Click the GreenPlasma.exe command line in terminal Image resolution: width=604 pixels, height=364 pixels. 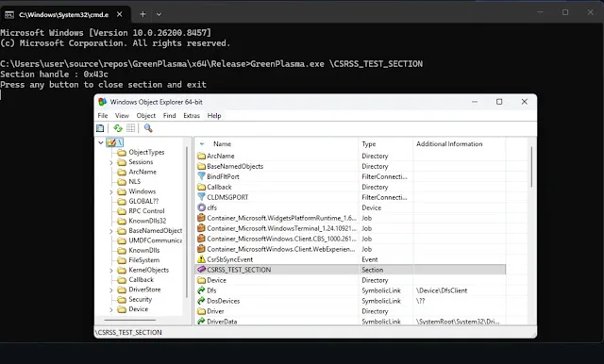pos(211,64)
